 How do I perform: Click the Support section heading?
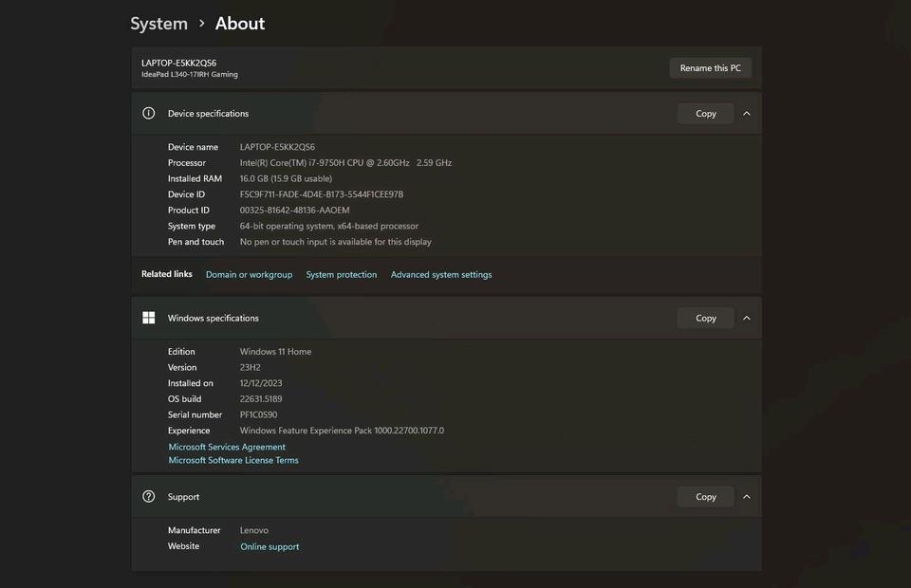coord(183,497)
